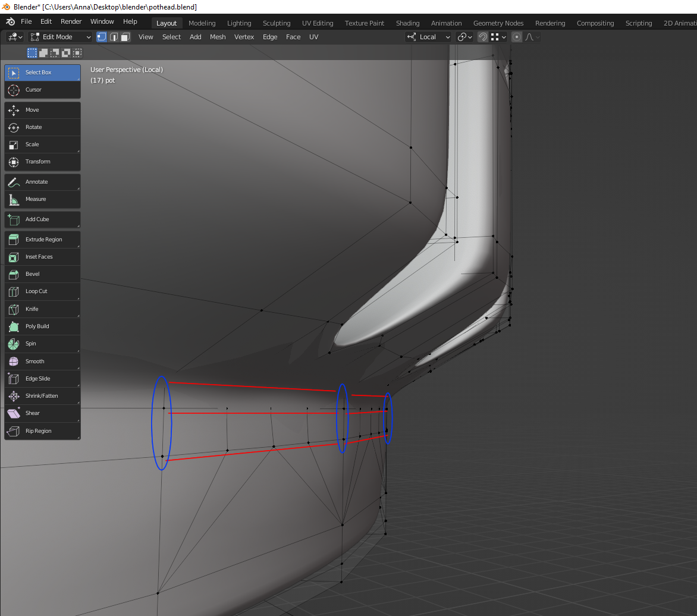Screen dimensions: 697x616
Task: Expand the pivot point dropdown
Action: 465,37
